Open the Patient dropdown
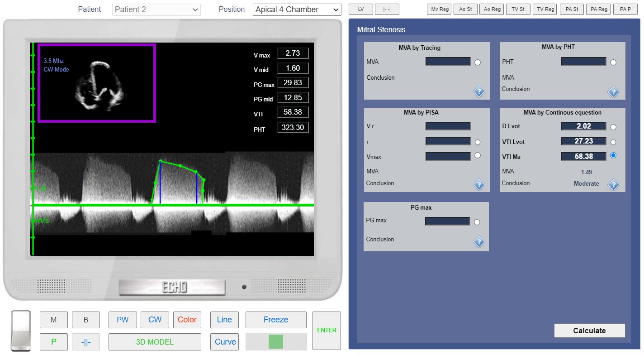Screen dimensions: 644x355 click(x=156, y=10)
